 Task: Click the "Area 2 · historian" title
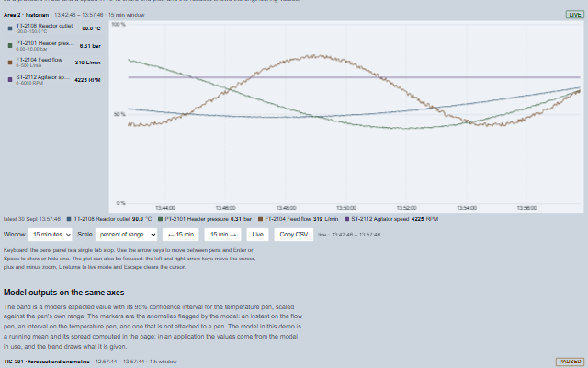coord(27,15)
